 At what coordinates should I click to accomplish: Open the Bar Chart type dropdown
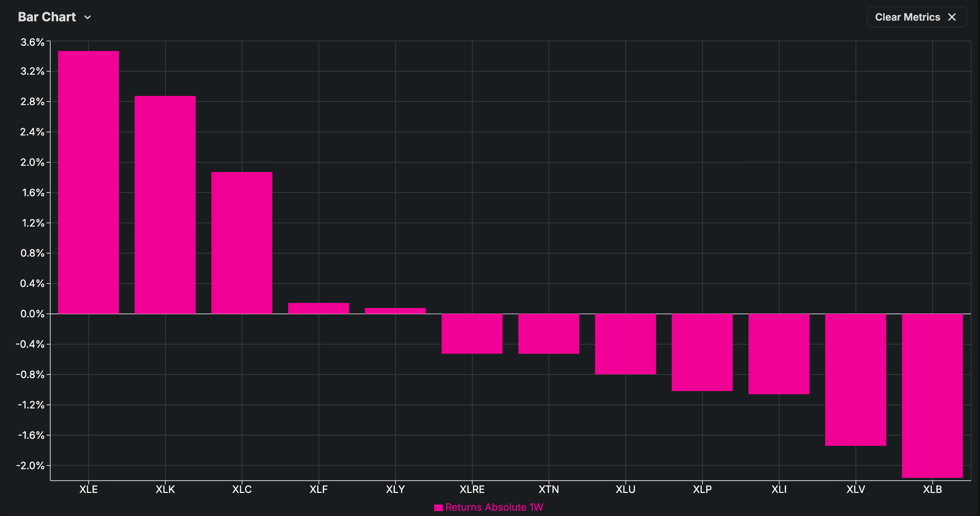pyautogui.click(x=54, y=17)
